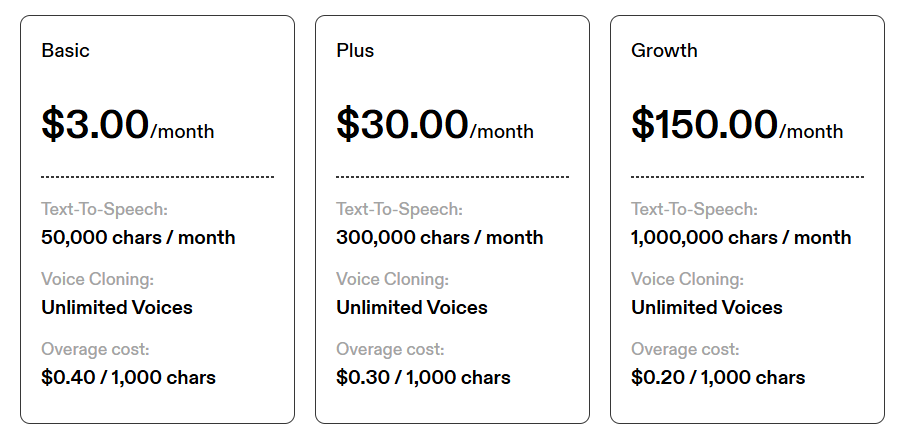Click the $0.40 / 1,000 chars overage cost
The image size is (907, 439).
(128, 377)
